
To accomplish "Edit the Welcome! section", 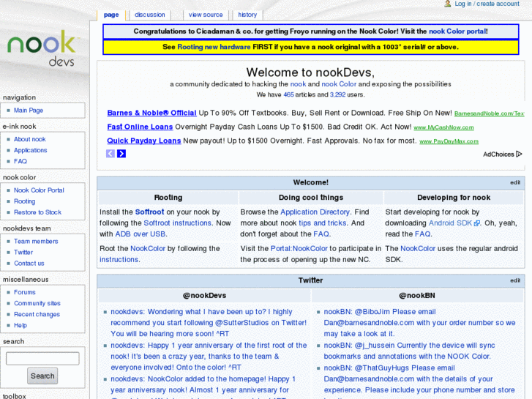I will [x=515, y=183].
